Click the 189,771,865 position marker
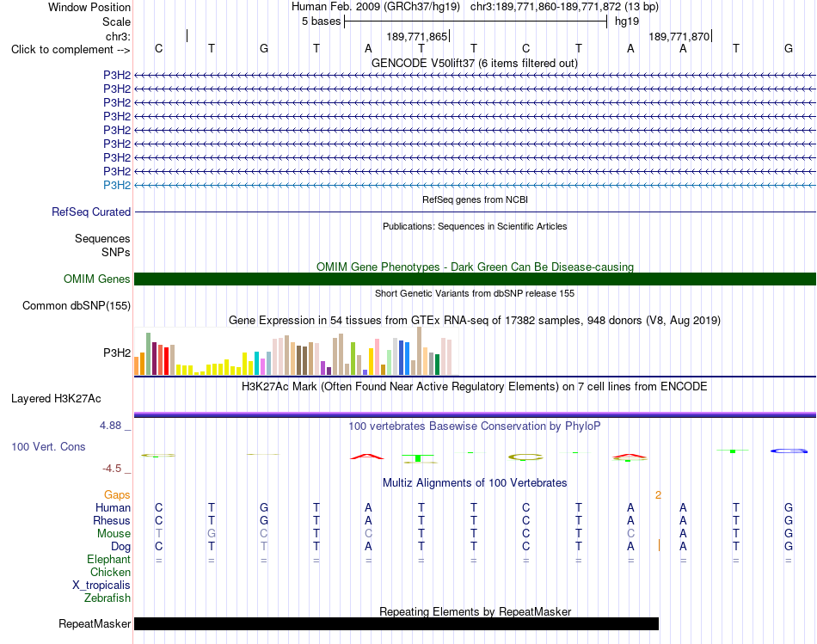 coord(417,36)
